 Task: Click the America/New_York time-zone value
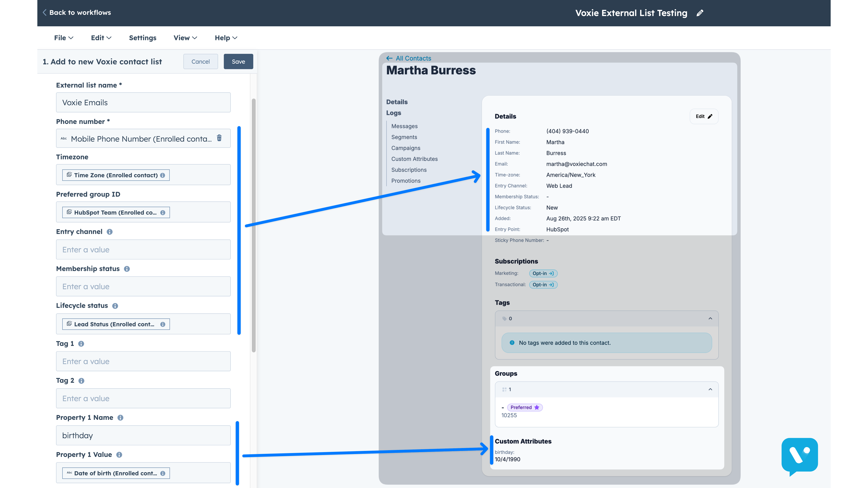(571, 175)
